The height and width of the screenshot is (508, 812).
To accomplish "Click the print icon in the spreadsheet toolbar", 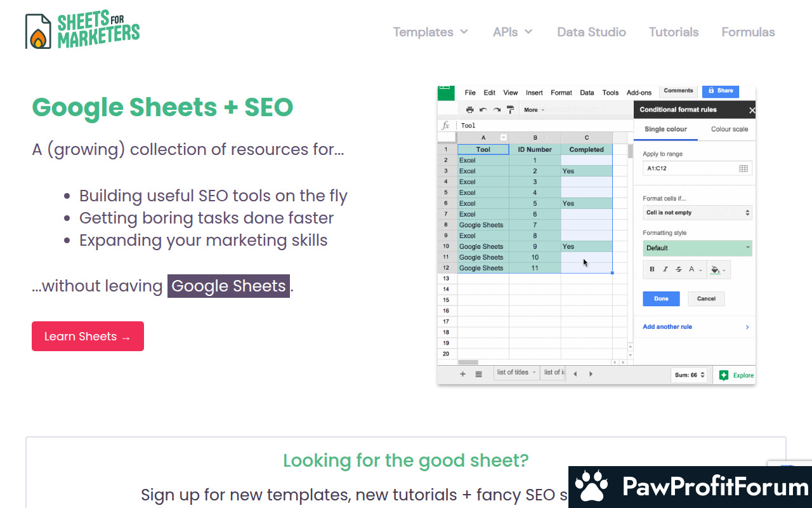I will click(470, 110).
